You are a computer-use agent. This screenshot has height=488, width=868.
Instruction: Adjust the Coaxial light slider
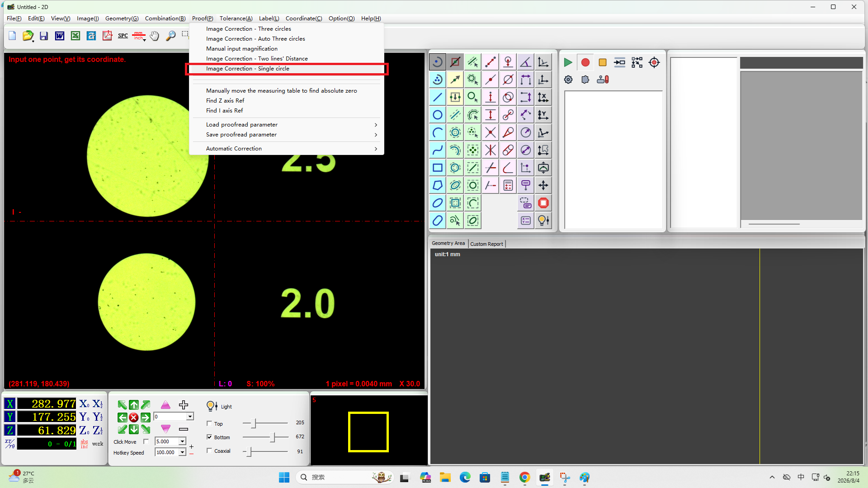pyautogui.click(x=249, y=451)
